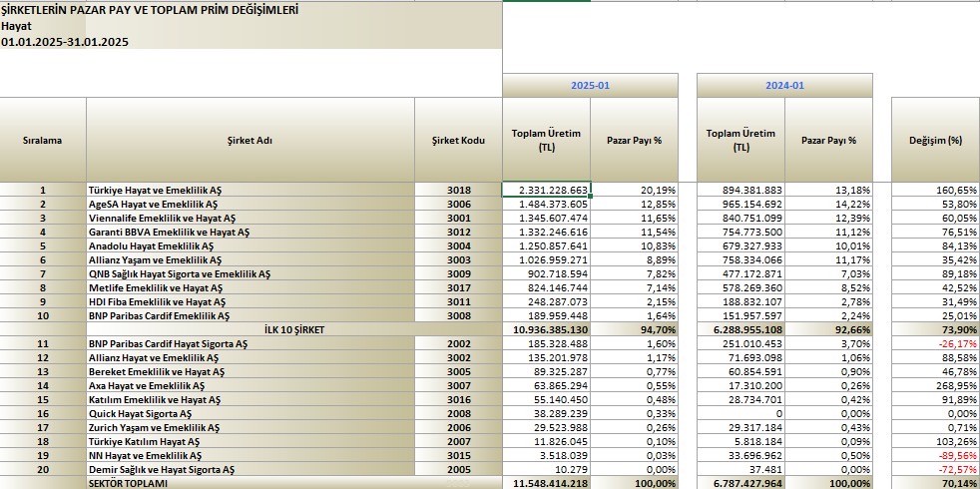The image size is (980, 489).
Task: Select QNB Sağlık Hayat Sigorta ve Emeklilik AŞ
Action: [250, 273]
